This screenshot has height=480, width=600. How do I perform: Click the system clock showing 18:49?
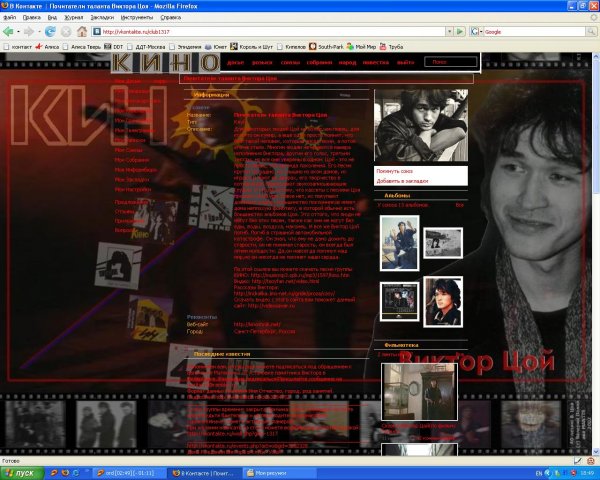pos(587,473)
